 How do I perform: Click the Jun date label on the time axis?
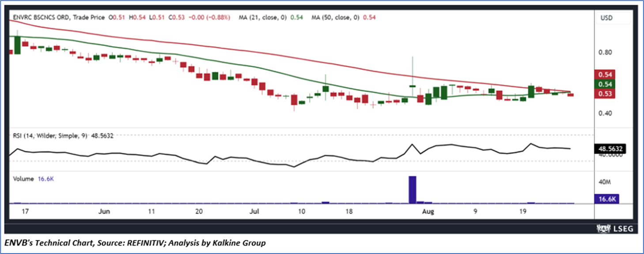coord(104,212)
